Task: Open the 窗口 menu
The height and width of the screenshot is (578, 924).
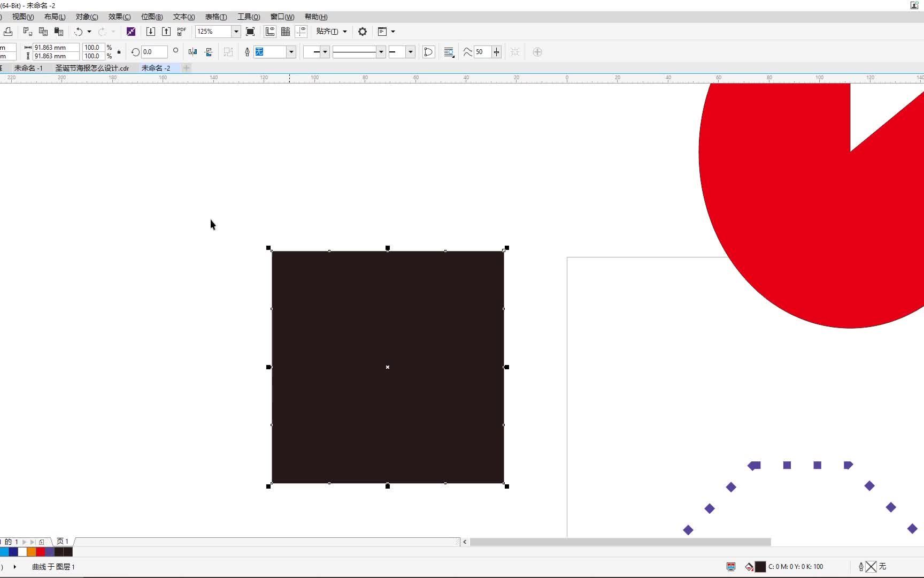Action: (x=282, y=17)
